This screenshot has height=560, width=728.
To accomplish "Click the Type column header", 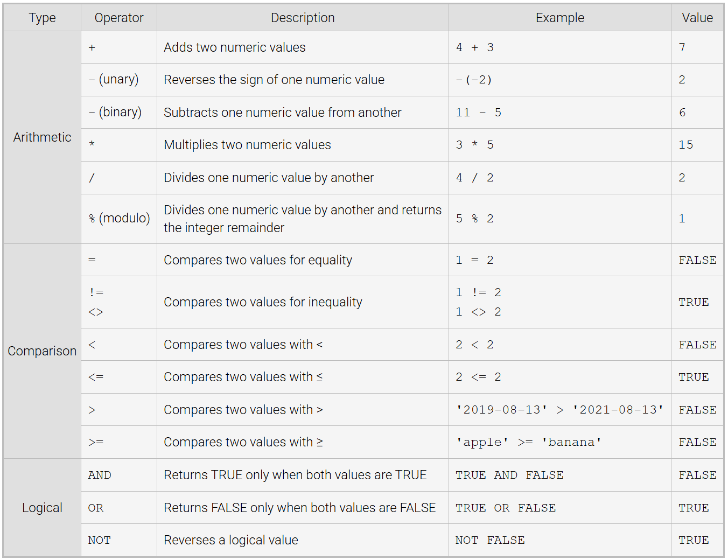I will coord(42,18).
